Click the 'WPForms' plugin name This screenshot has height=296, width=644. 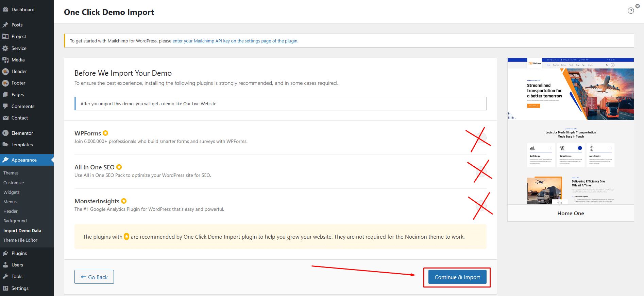tap(88, 133)
